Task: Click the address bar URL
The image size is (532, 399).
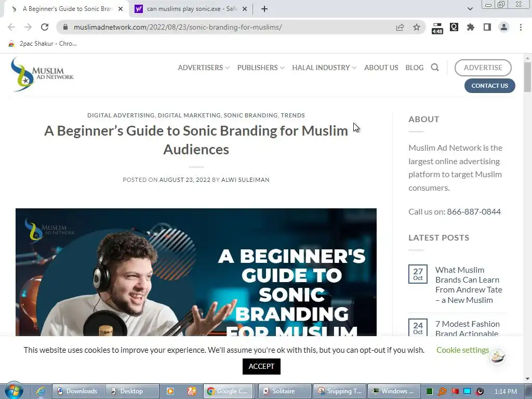Action: click(x=178, y=27)
